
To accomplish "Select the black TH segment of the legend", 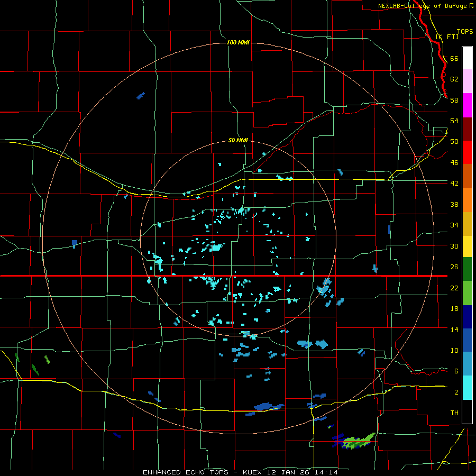I will point(467,411).
